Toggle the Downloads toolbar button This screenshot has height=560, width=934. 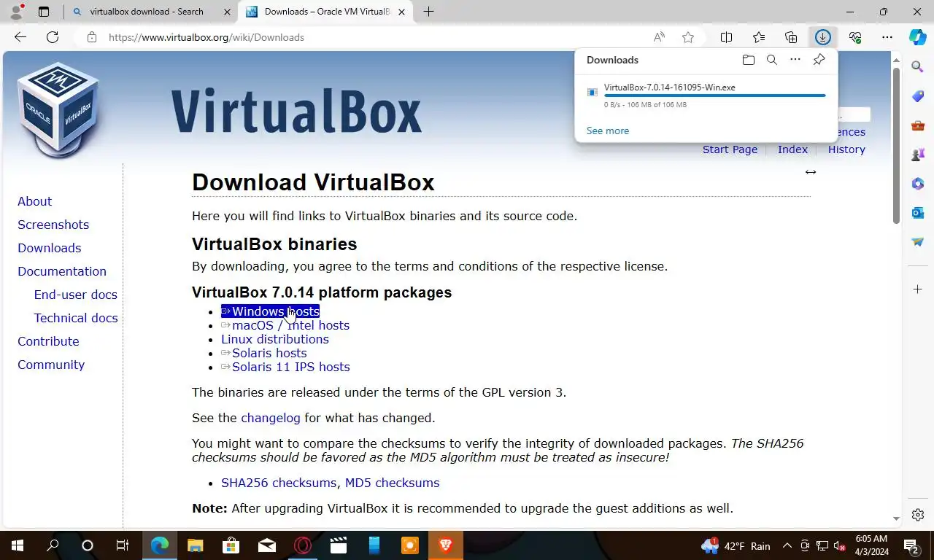[x=823, y=37]
